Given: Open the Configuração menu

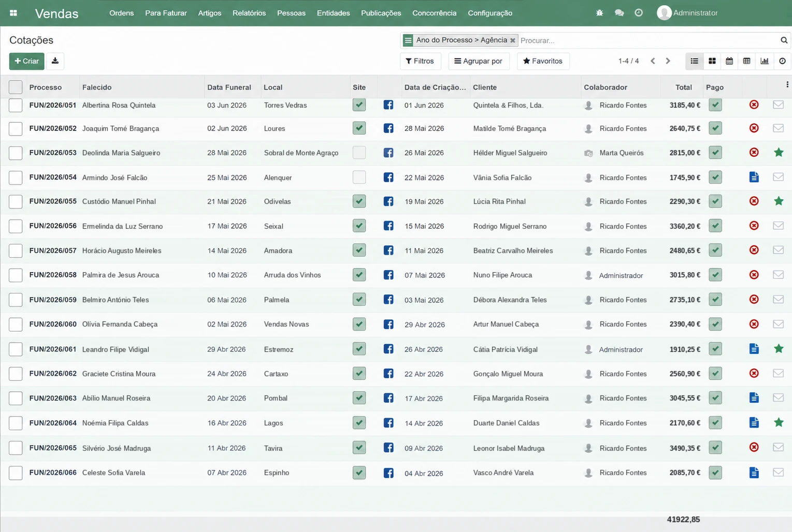Looking at the screenshot, I should tap(490, 13).
